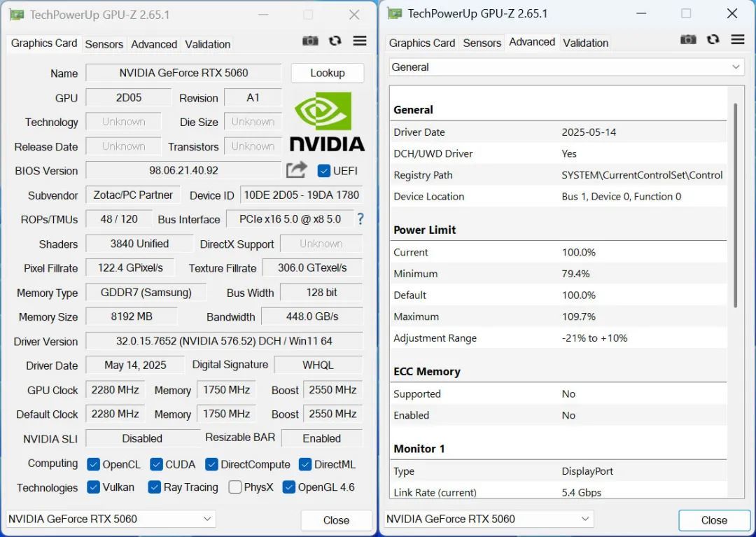Click the GPU-Z app icon in right title bar
Image resolution: width=756 pixels, height=537 pixels.
(395, 13)
